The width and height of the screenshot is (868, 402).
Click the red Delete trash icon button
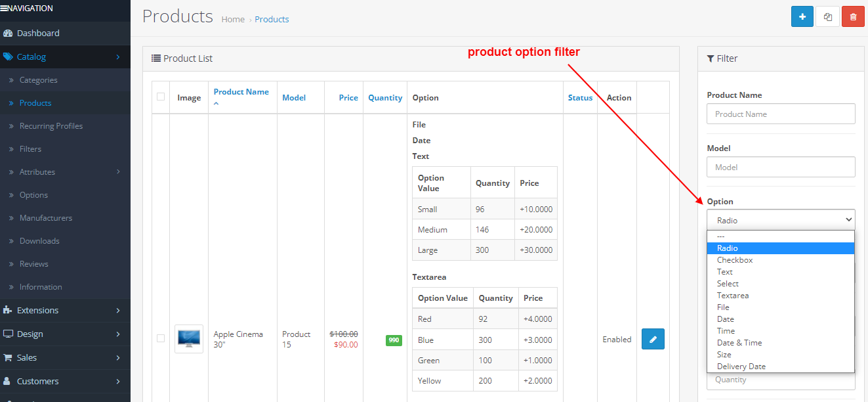(853, 16)
